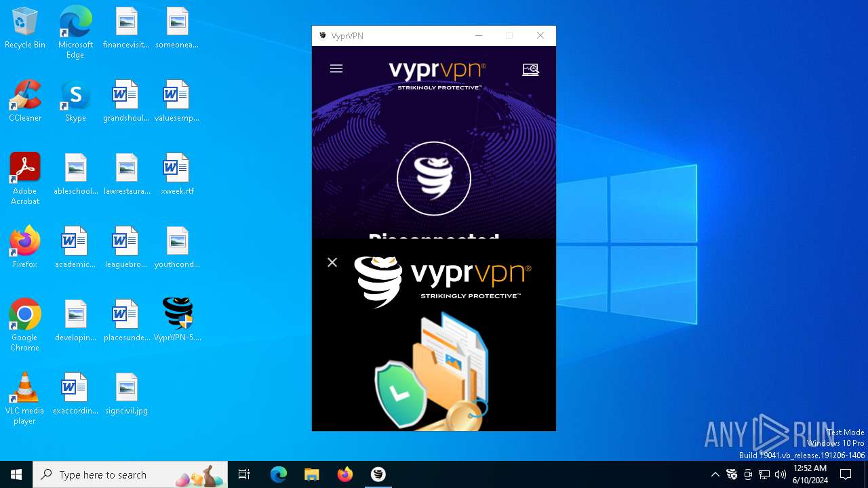This screenshot has width=868, height=488.
Task: Select the ableschool image file
Action: [75, 175]
